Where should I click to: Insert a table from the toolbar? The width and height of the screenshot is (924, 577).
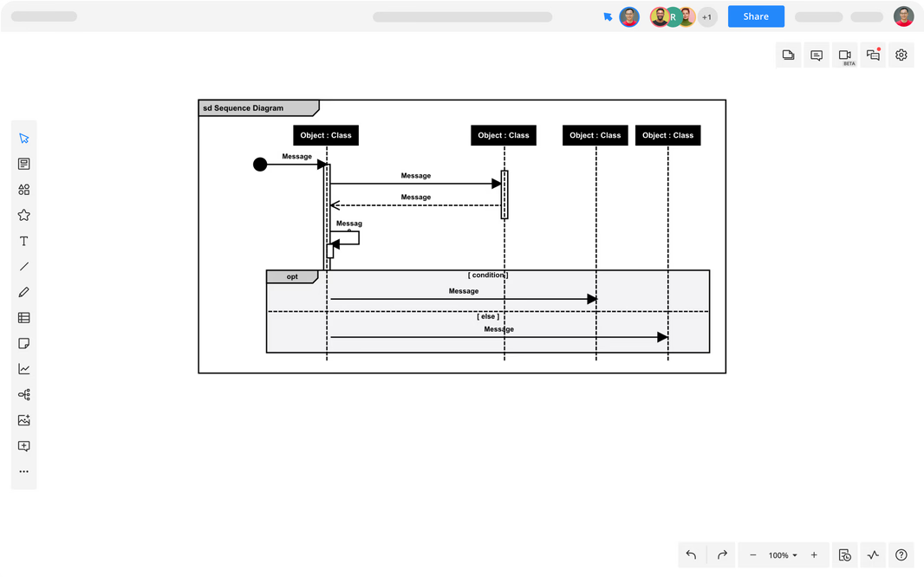point(23,318)
